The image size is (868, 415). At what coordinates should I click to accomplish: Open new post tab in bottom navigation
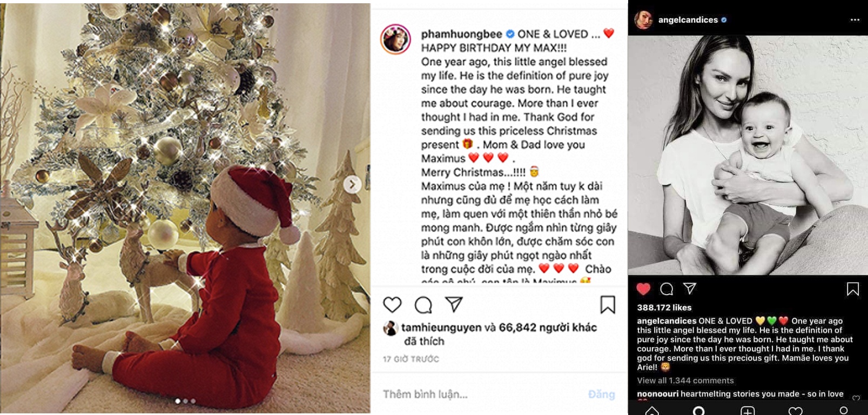coord(748,411)
